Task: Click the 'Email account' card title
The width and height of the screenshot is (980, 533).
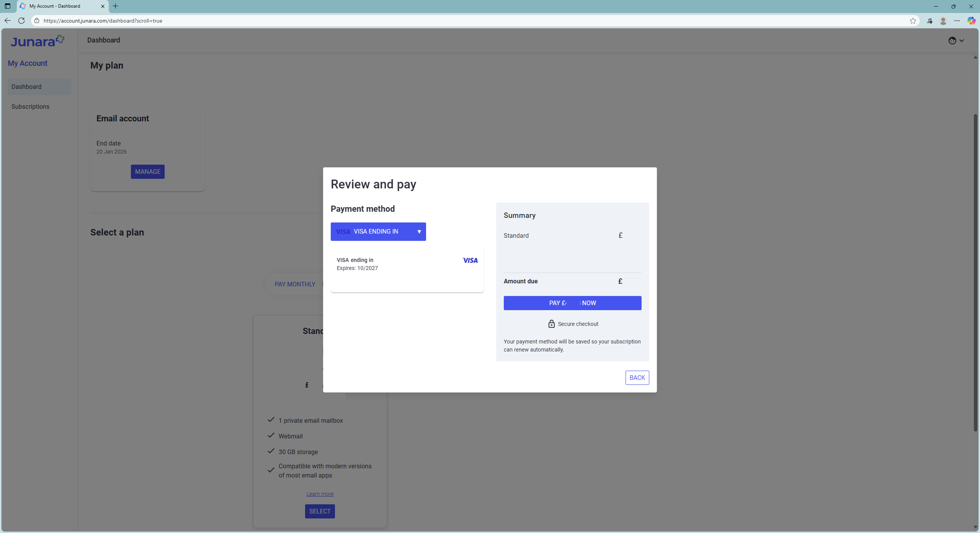Action: 122,118
